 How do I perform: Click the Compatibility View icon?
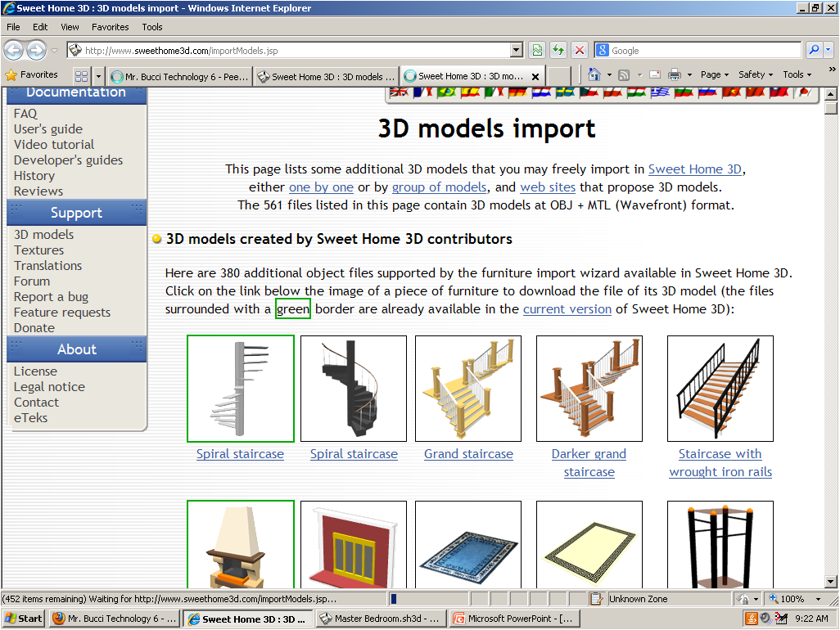[x=537, y=50]
